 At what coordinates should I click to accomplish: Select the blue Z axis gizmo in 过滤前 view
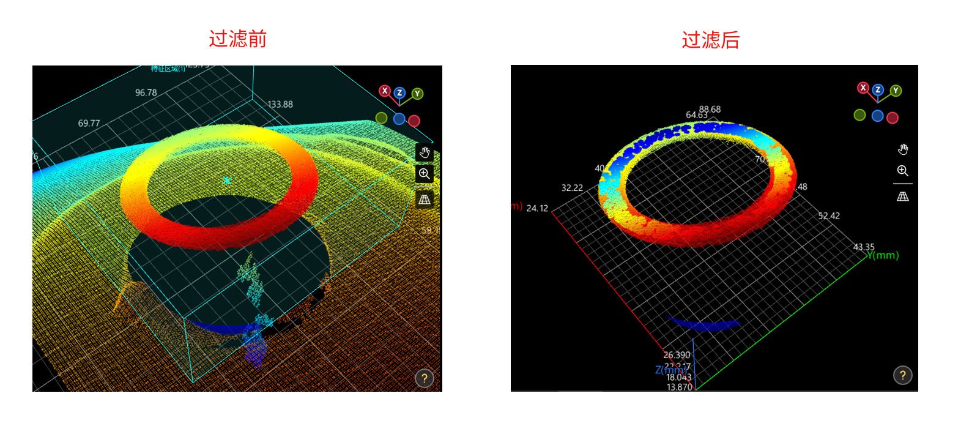399,93
